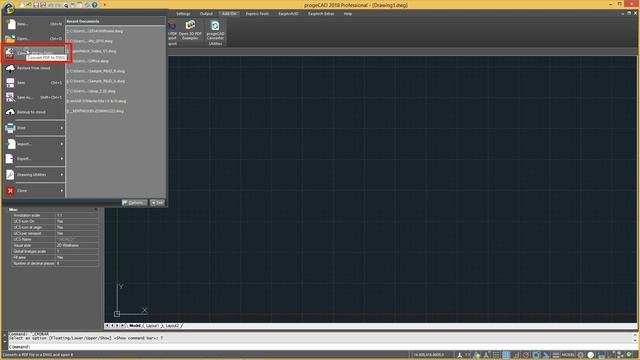Switch to the Output ribbon tab
This screenshot has width=640, height=360.
pos(206,14)
